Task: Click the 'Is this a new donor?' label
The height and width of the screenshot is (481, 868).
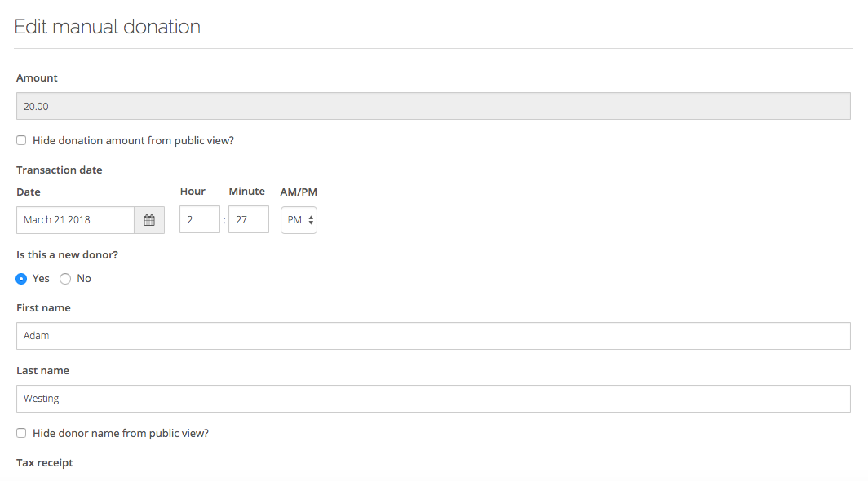Action: coord(68,255)
